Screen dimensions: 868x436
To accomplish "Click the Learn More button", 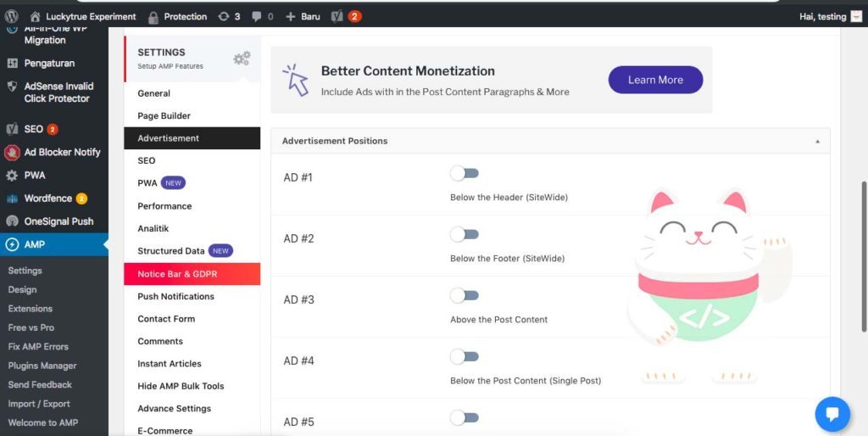I will click(655, 80).
